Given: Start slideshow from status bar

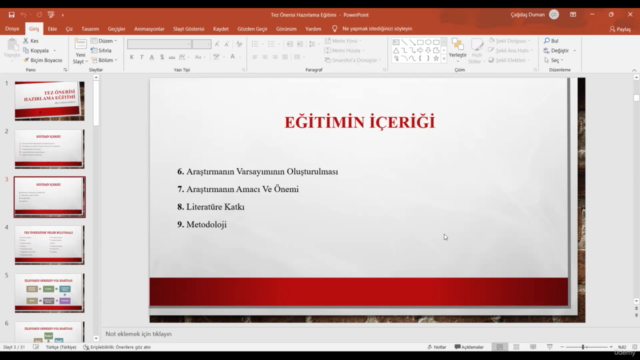Looking at the screenshot, I should point(550,347).
